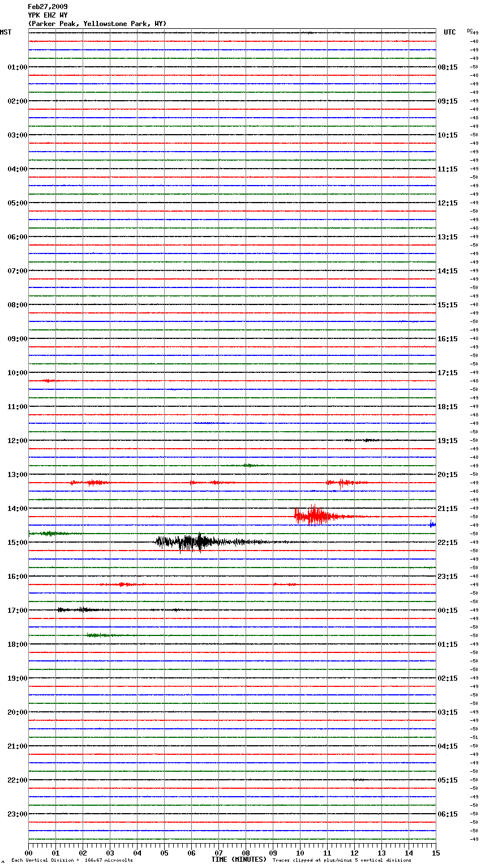Select the 00:15 UTC time label
The height and width of the screenshot is (868, 481).
448,611
